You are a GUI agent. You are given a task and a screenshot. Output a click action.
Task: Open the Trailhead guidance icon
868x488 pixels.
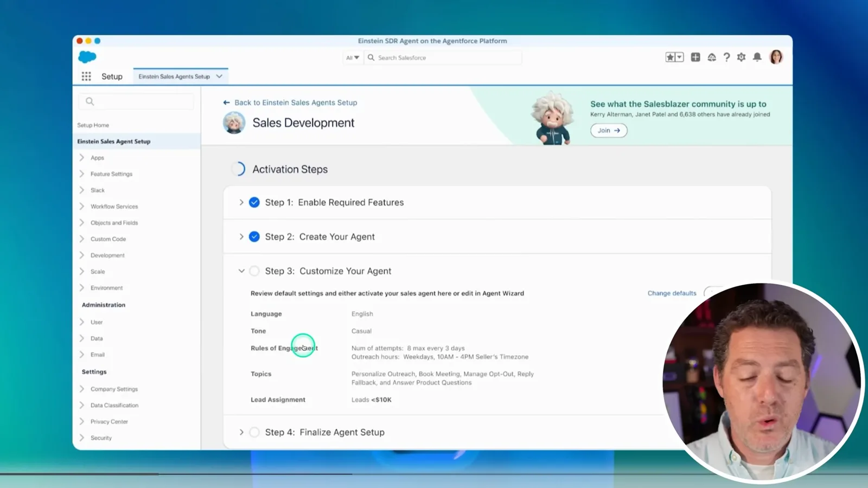tap(711, 57)
